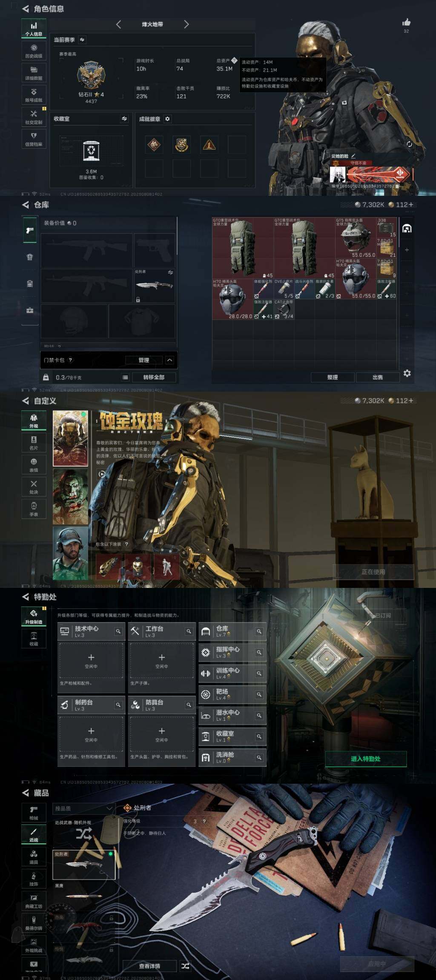Click the 包含以下涂装 help question mark

point(126,544)
